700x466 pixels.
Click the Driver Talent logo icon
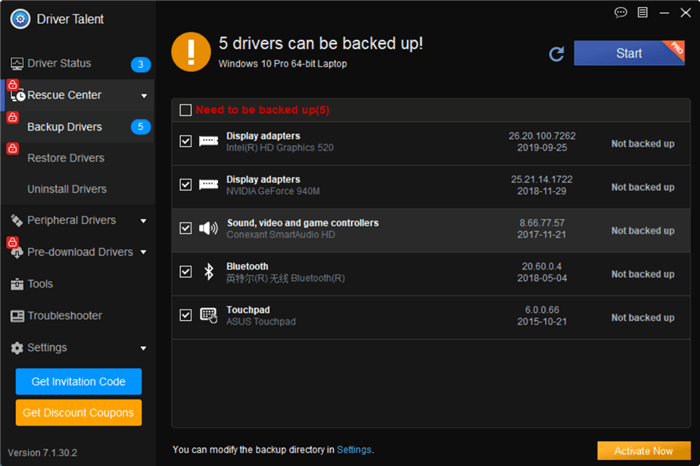pos(20,19)
